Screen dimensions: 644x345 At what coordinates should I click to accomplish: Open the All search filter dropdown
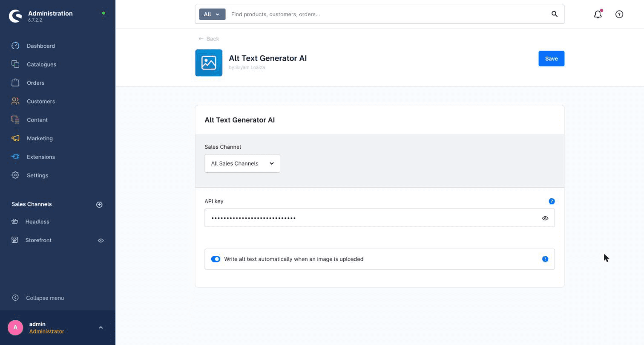coord(212,14)
